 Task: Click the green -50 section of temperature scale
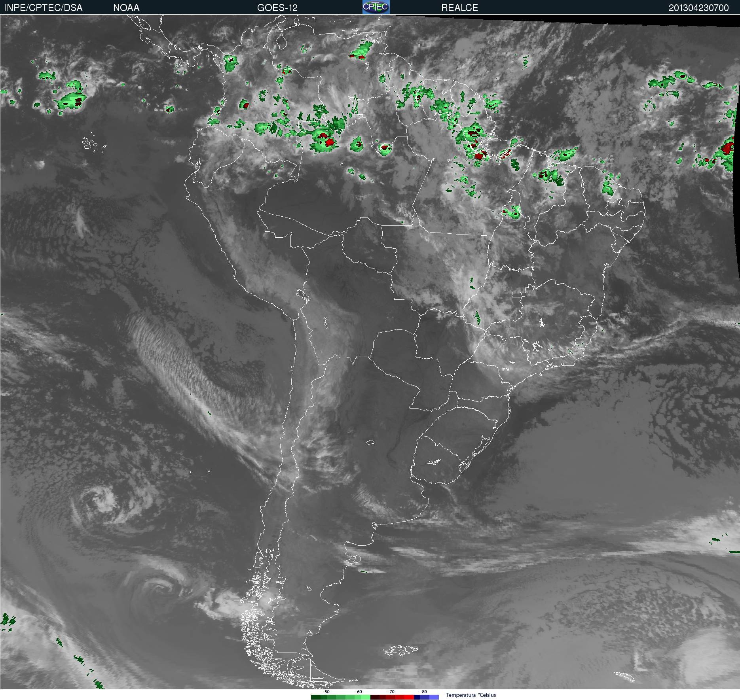(326, 697)
